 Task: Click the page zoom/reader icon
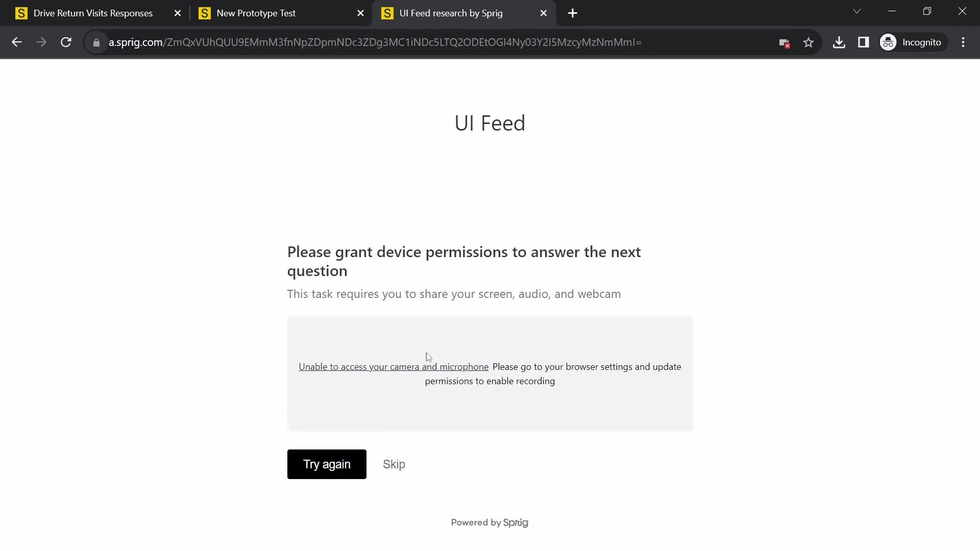coord(864,42)
